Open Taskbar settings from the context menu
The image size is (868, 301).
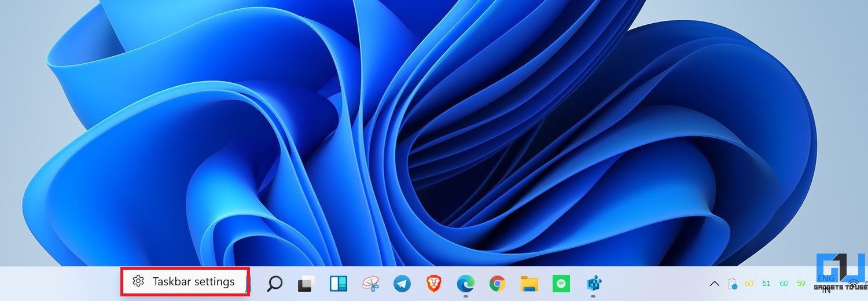tap(185, 282)
